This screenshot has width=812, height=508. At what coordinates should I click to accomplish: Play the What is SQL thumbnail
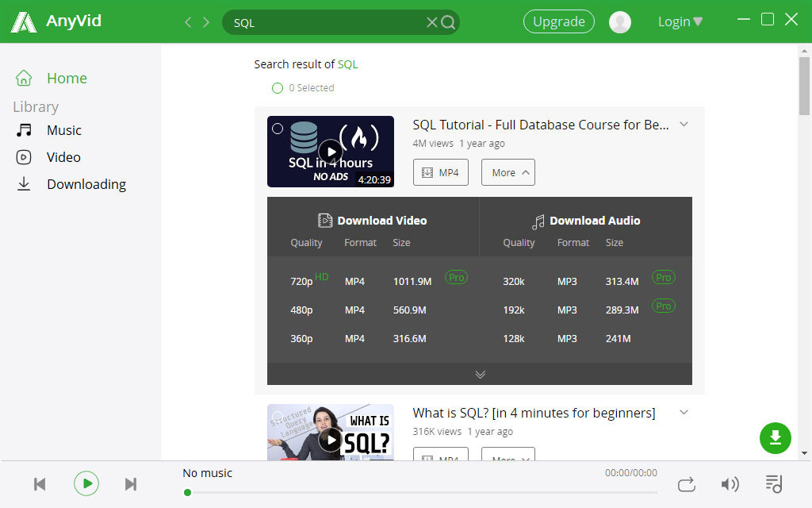click(x=331, y=440)
